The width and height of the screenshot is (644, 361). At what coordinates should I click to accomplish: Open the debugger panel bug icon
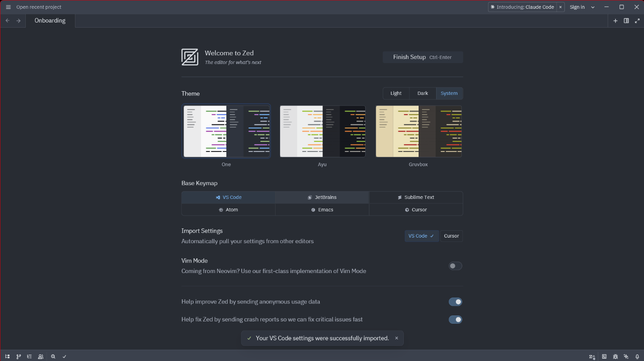615,356
